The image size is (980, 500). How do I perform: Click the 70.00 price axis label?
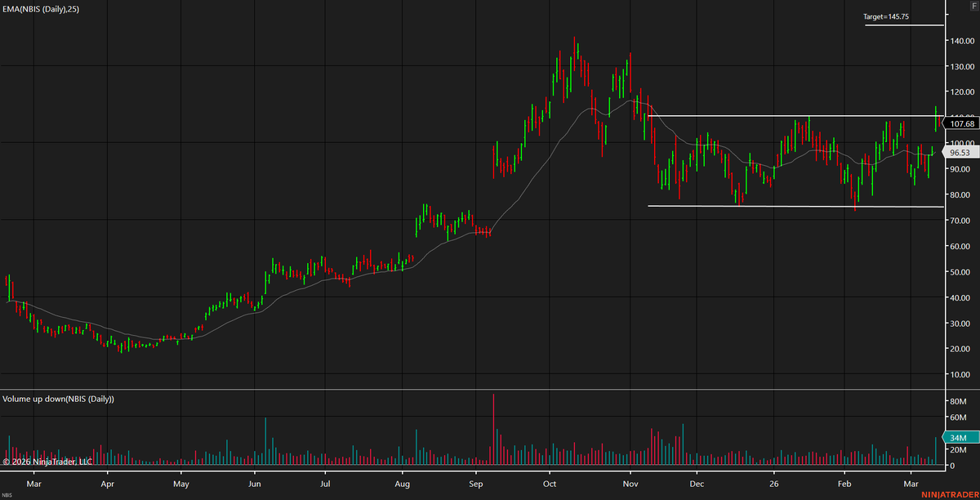tap(961, 221)
